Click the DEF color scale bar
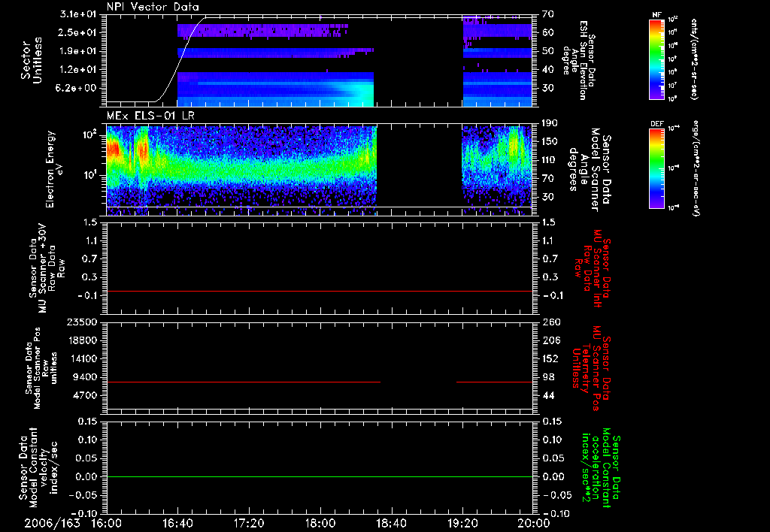The height and width of the screenshot is (532, 770). click(657, 168)
